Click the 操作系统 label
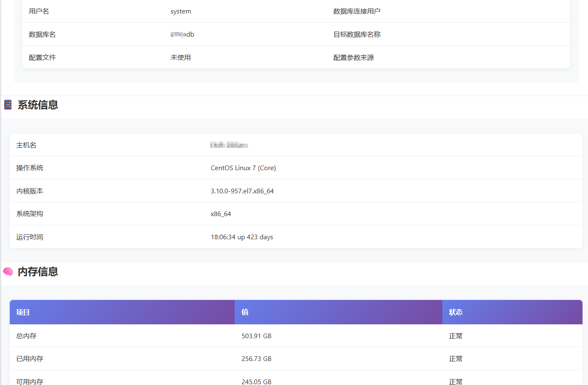This screenshot has width=588, height=385. point(29,168)
